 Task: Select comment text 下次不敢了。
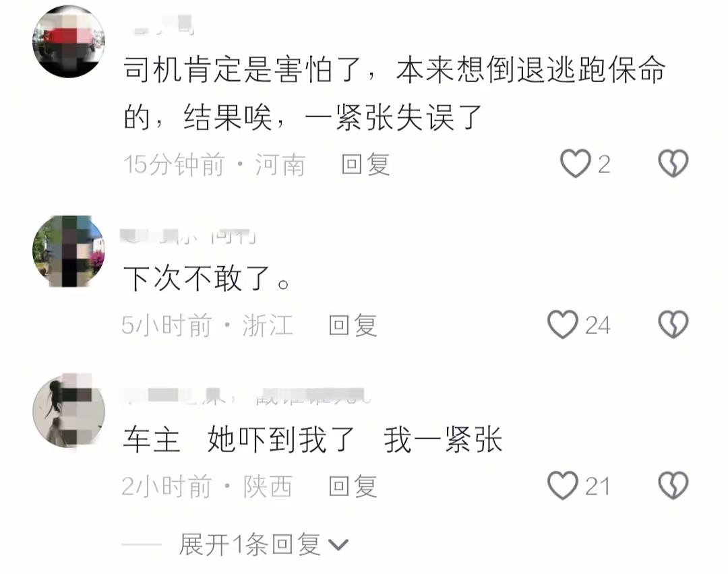coord(207,278)
